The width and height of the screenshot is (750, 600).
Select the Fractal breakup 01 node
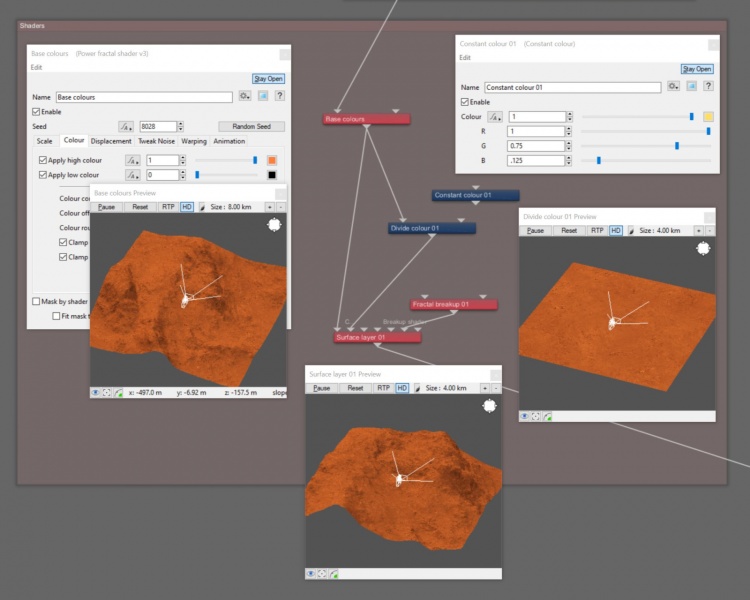[x=453, y=304]
